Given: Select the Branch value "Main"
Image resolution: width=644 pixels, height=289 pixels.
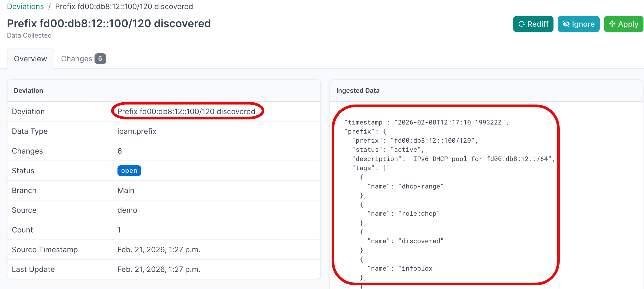Looking at the screenshot, I should pos(125,190).
